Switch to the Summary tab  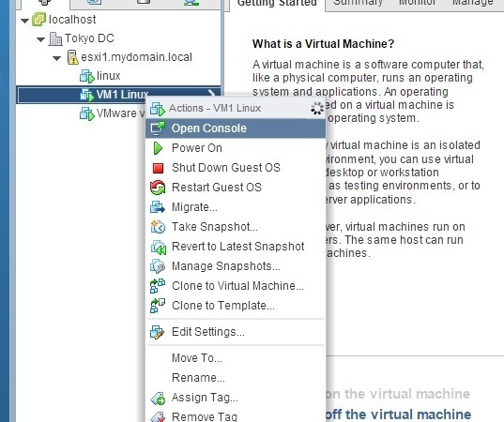pos(358,3)
